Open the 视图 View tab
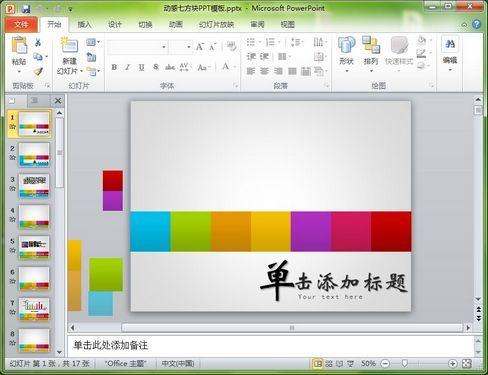Image resolution: width=488 pixels, height=375 pixels. coord(288,24)
